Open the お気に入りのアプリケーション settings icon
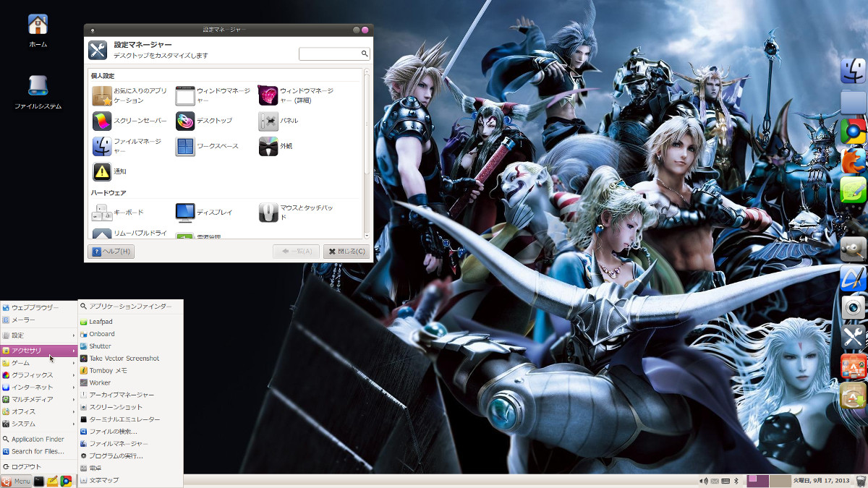This screenshot has height=488, width=868. 102,95
